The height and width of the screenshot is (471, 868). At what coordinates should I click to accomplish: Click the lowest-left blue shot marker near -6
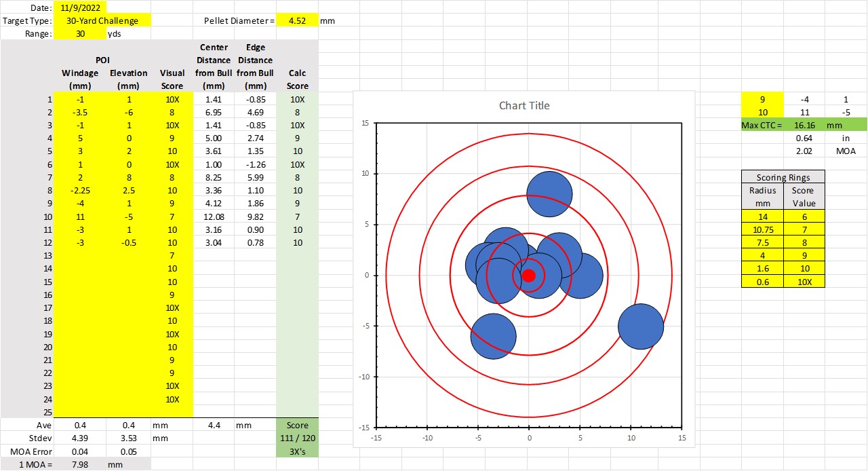click(493, 336)
